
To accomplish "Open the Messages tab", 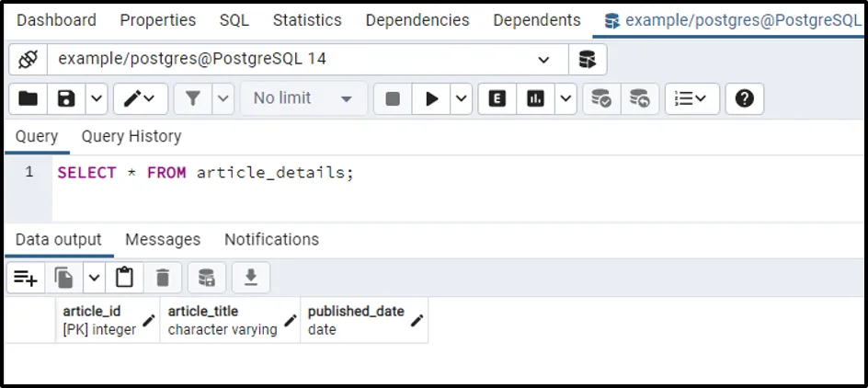I will coord(163,239).
